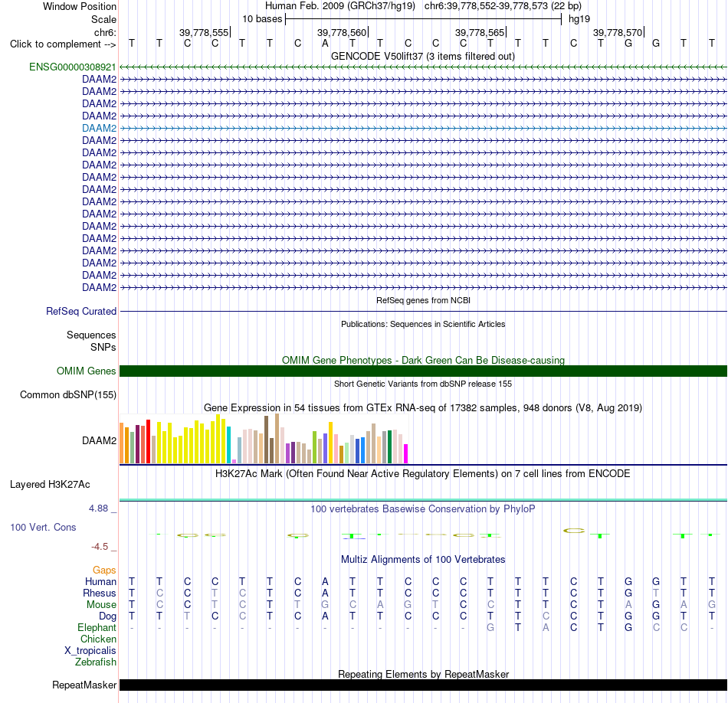Screen dimensions: 728x703
Task: Click the 'Click to complement -->' label
Action: (x=63, y=44)
